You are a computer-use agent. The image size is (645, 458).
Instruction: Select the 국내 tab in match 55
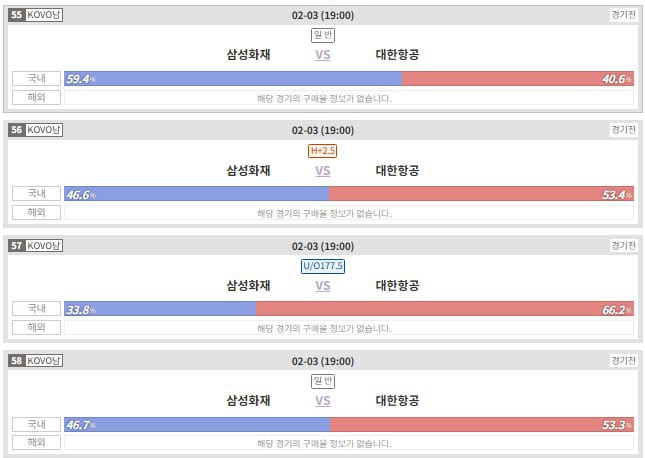click(36, 78)
